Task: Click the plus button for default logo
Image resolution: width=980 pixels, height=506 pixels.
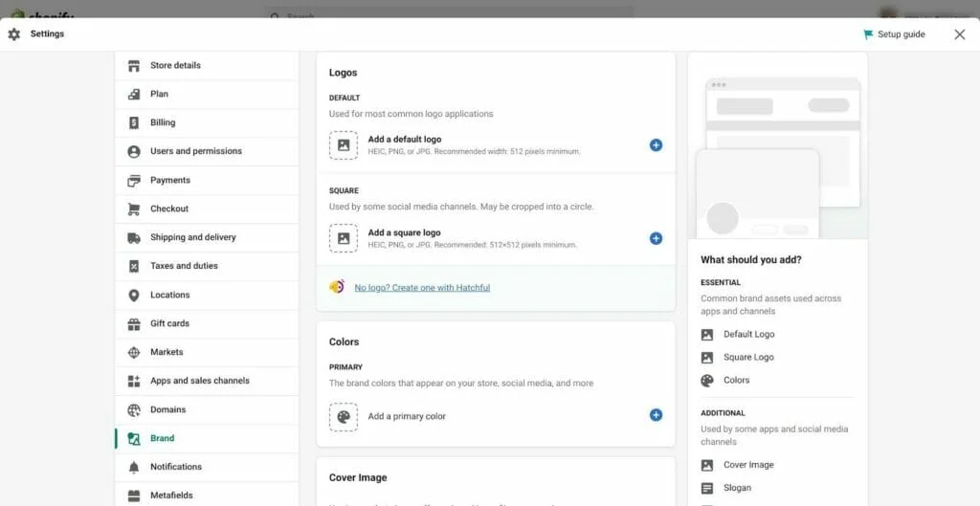Action: 656,145
